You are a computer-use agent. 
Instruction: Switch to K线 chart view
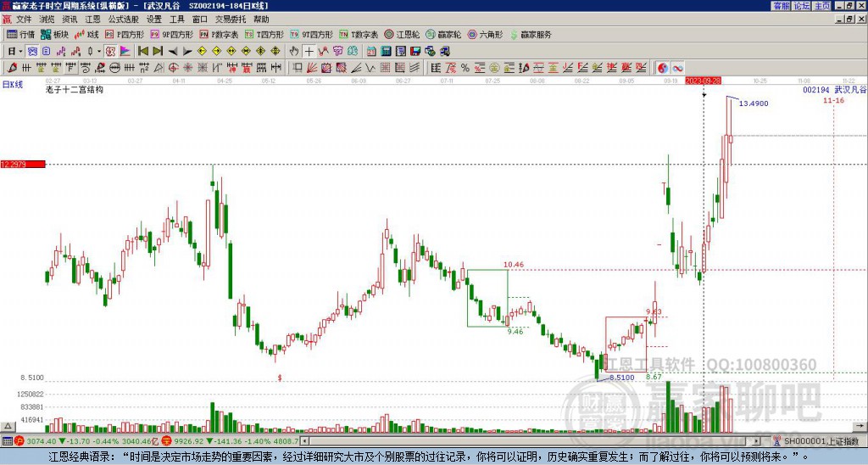point(86,34)
